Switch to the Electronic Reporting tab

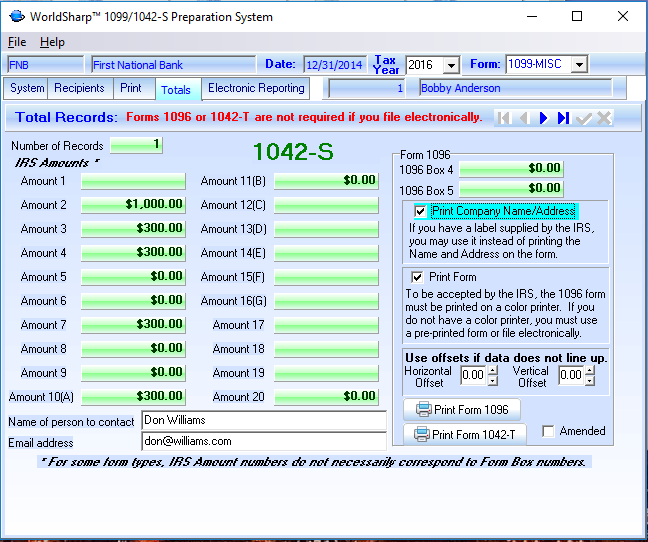[x=256, y=88]
